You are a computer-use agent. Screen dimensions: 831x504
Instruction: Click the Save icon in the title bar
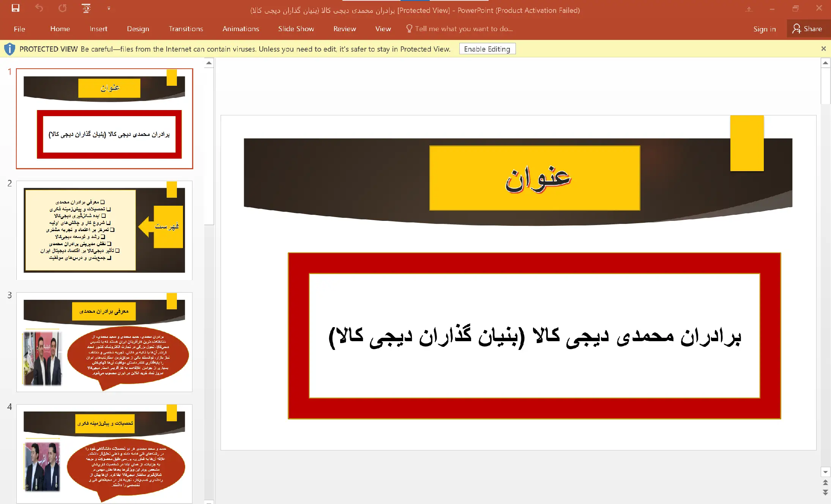[15, 8]
